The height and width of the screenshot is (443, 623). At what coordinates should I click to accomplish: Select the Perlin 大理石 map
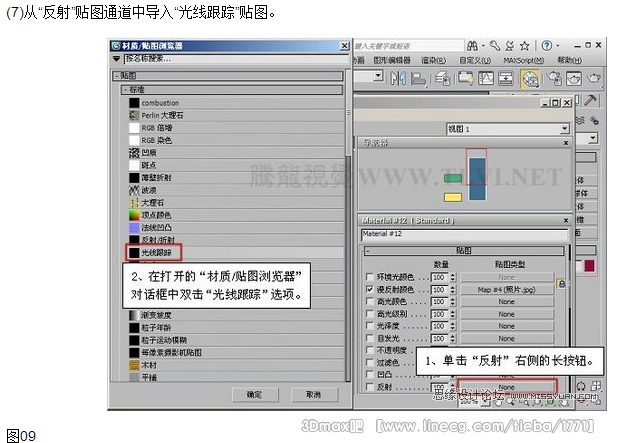[x=236, y=115]
